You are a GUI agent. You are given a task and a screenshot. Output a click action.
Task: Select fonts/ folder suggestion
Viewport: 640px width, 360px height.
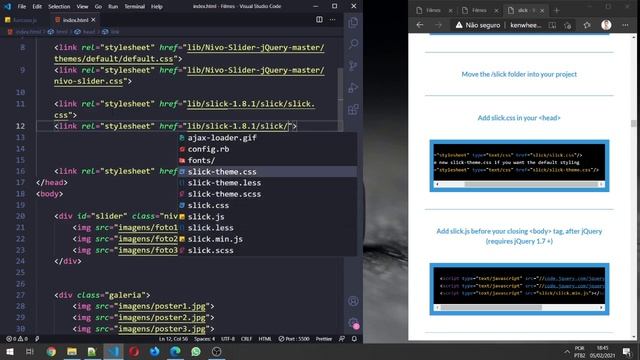(x=267, y=160)
